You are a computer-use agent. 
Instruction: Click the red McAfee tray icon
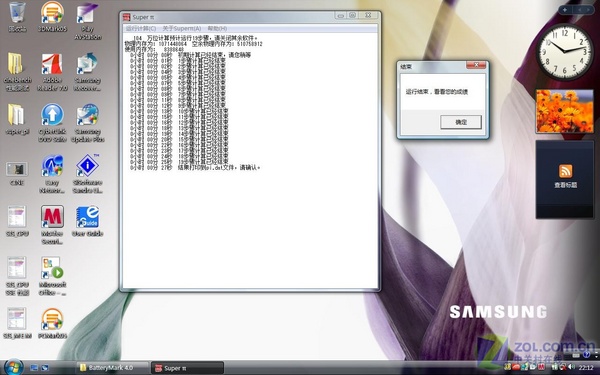541,368
